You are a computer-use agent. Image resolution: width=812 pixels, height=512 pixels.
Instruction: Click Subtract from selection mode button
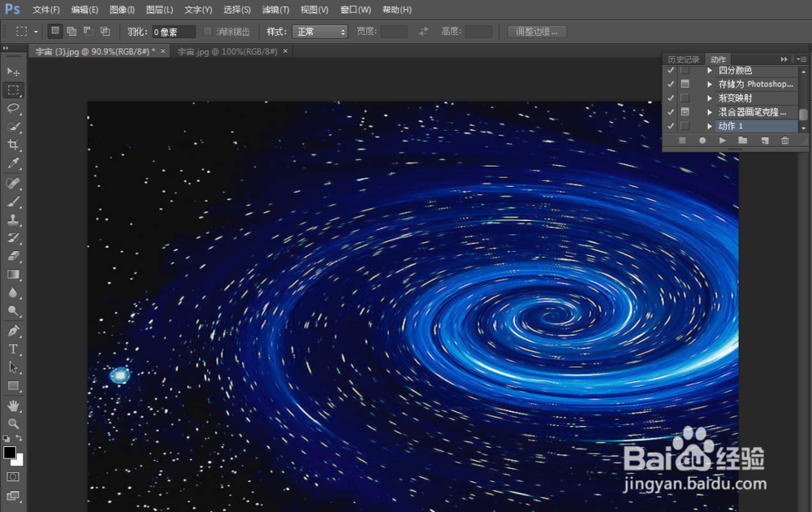pyautogui.click(x=89, y=31)
